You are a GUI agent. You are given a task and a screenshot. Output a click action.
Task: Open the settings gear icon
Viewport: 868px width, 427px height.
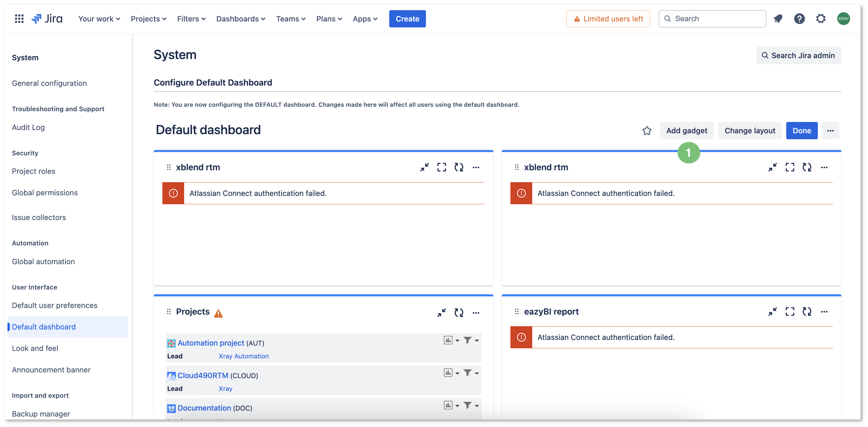click(821, 19)
